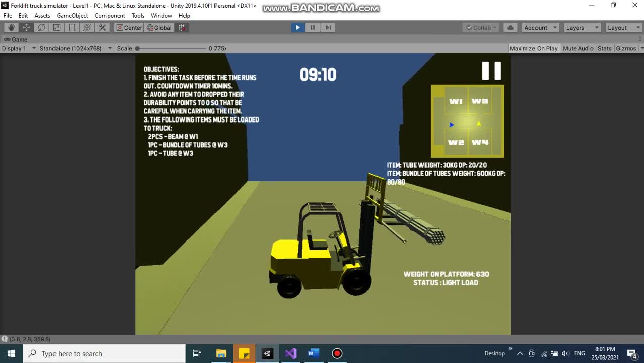The image size is (644, 363).
Task: Select the Move tool
Action: click(26, 27)
